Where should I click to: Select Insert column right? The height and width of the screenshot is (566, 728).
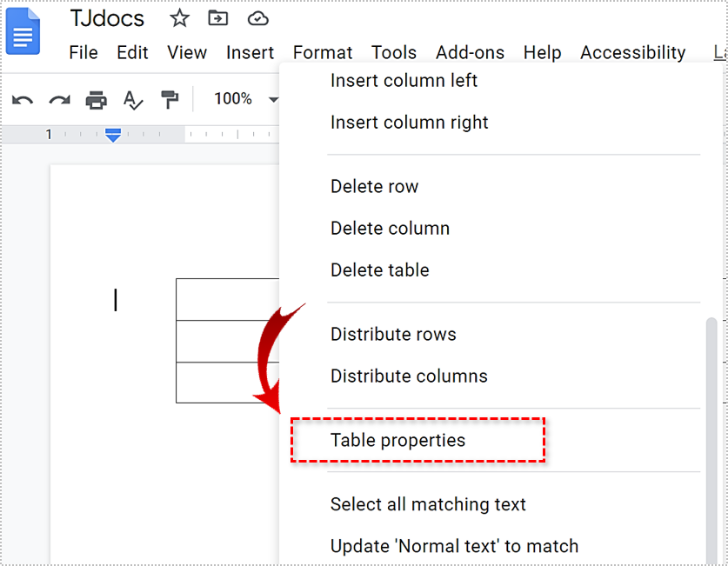click(x=409, y=123)
